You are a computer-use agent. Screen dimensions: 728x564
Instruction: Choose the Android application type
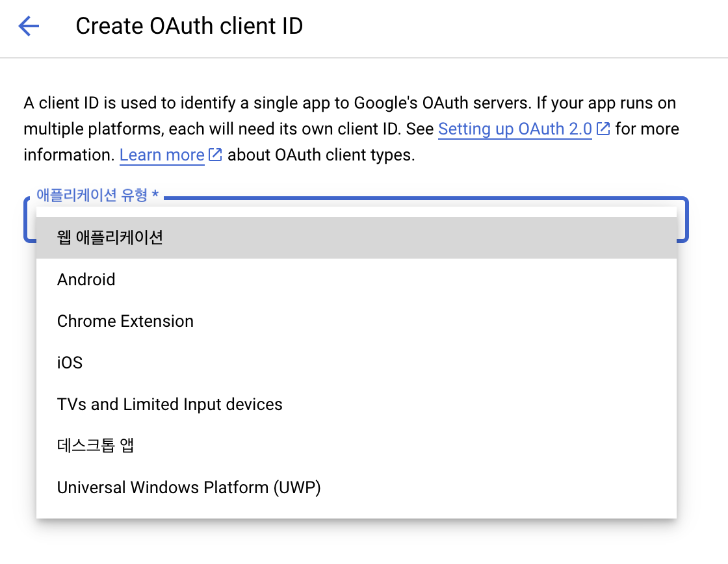coord(356,279)
